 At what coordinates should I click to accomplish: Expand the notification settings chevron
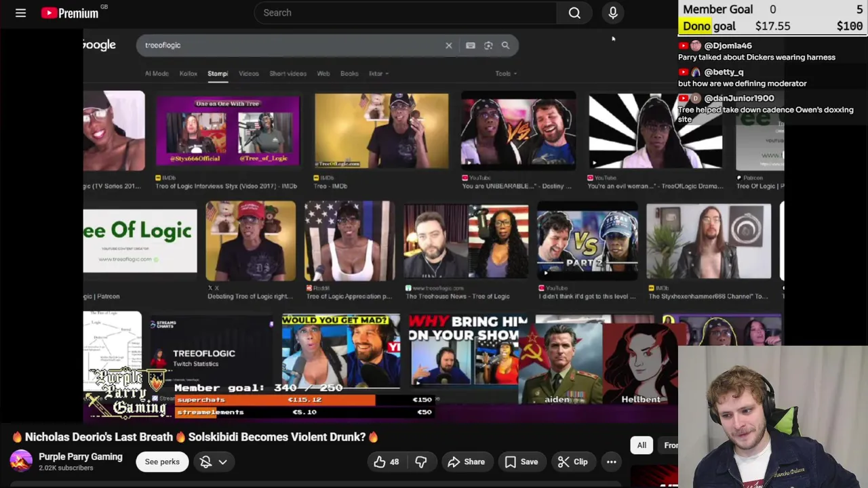coord(222,462)
